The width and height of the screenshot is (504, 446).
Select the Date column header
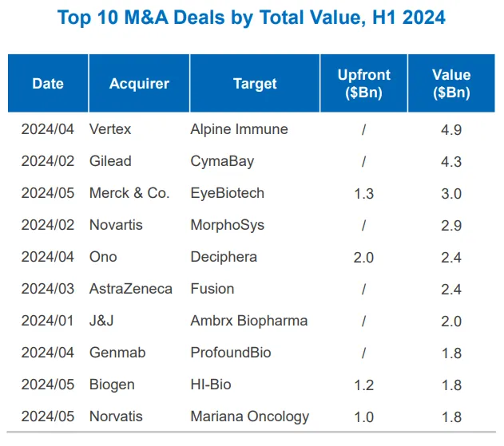(48, 84)
